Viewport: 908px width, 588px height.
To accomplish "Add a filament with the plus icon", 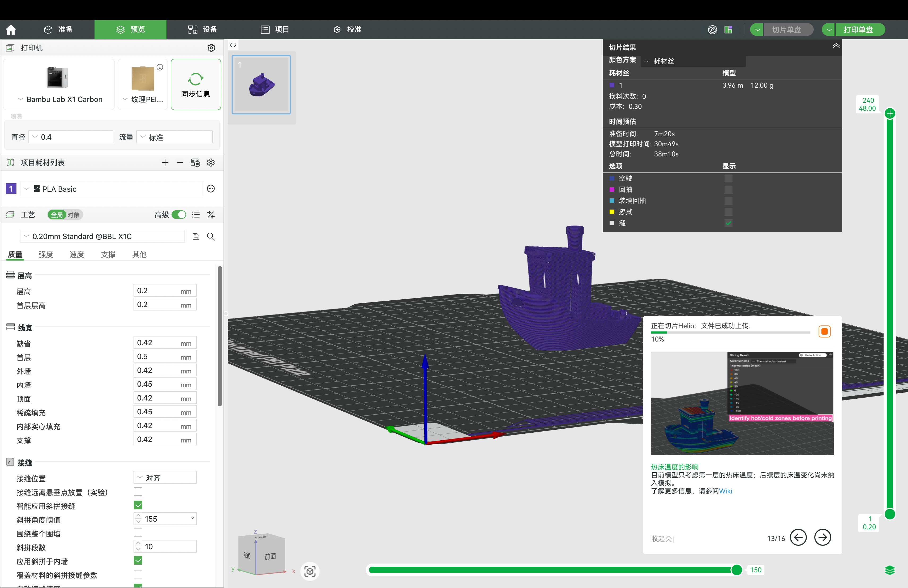I will [x=165, y=163].
